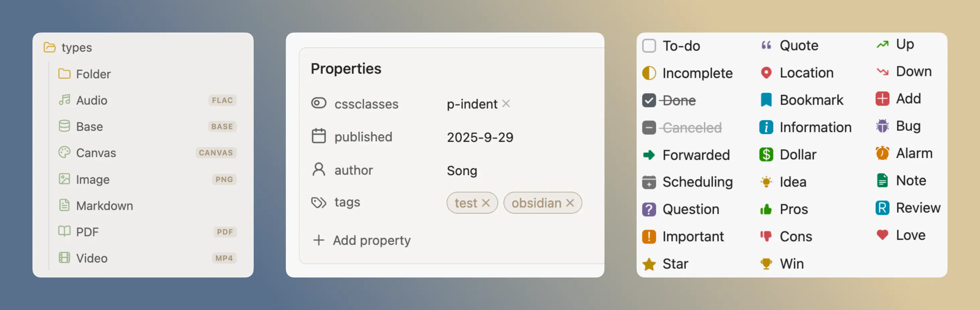Collapse the types folder

pyautogui.click(x=50, y=47)
